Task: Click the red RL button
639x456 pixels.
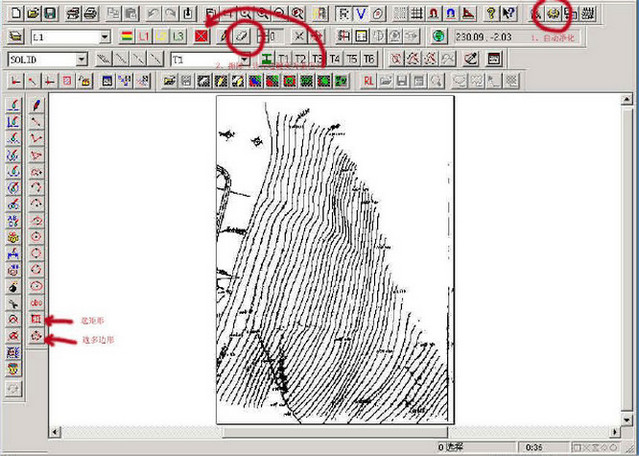Action: click(x=369, y=81)
